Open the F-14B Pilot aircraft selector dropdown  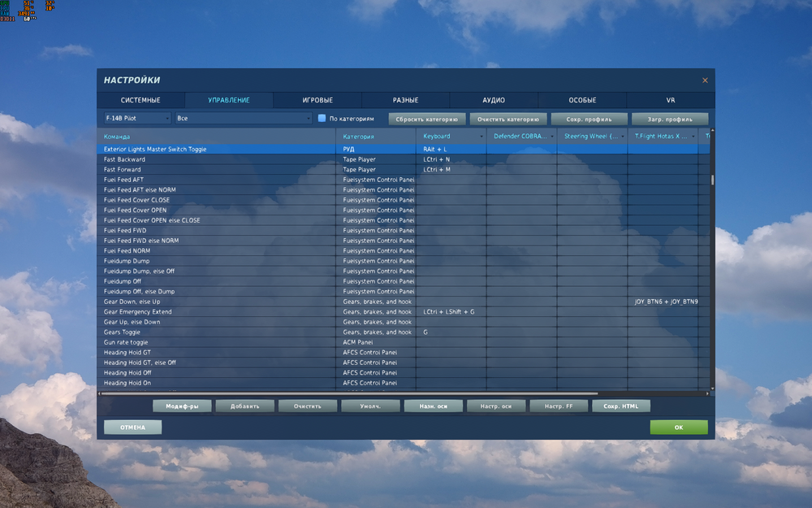[135, 118]
